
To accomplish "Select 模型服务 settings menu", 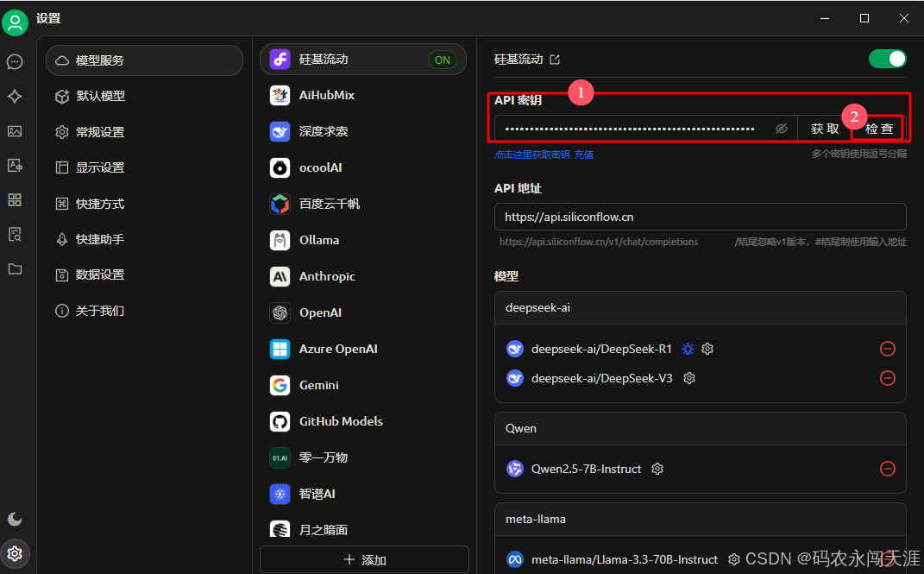I will 144,60.
